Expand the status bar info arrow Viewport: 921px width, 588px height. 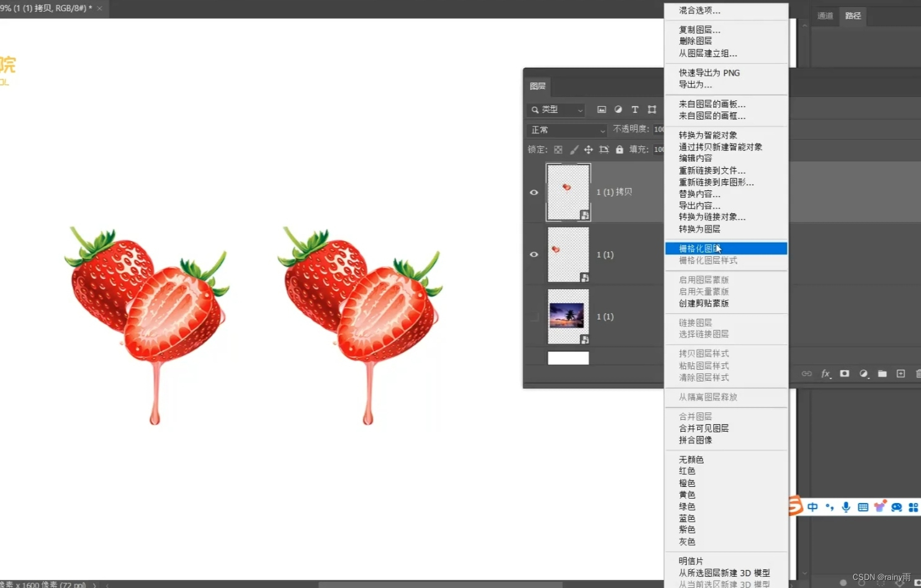pos(94,584)
